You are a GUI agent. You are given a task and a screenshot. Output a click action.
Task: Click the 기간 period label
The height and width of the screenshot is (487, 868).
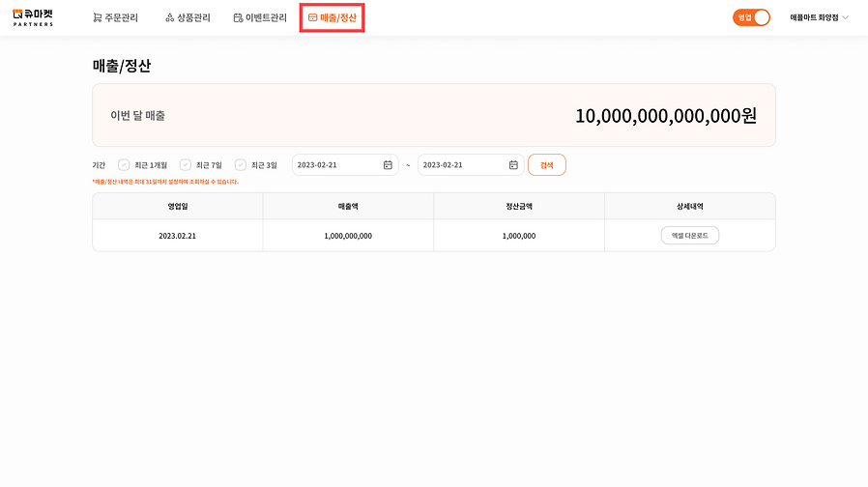point(99,165)
